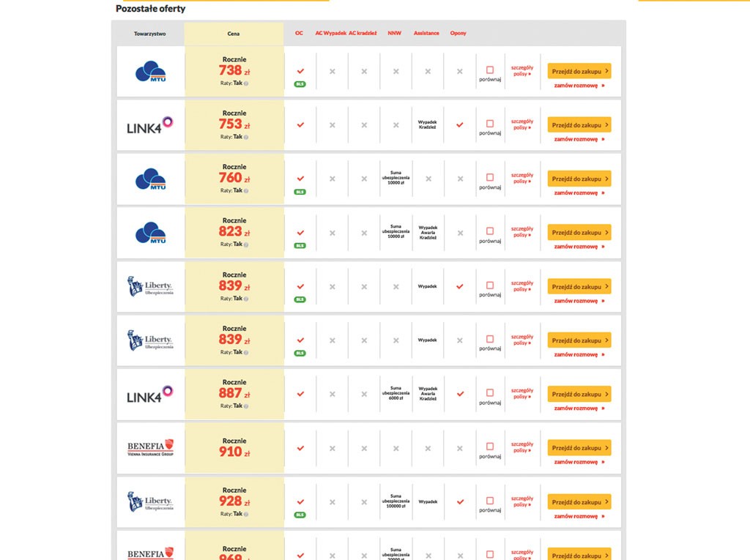Expand szczegóły polisy for the 823 zł offer

[521, 232]
